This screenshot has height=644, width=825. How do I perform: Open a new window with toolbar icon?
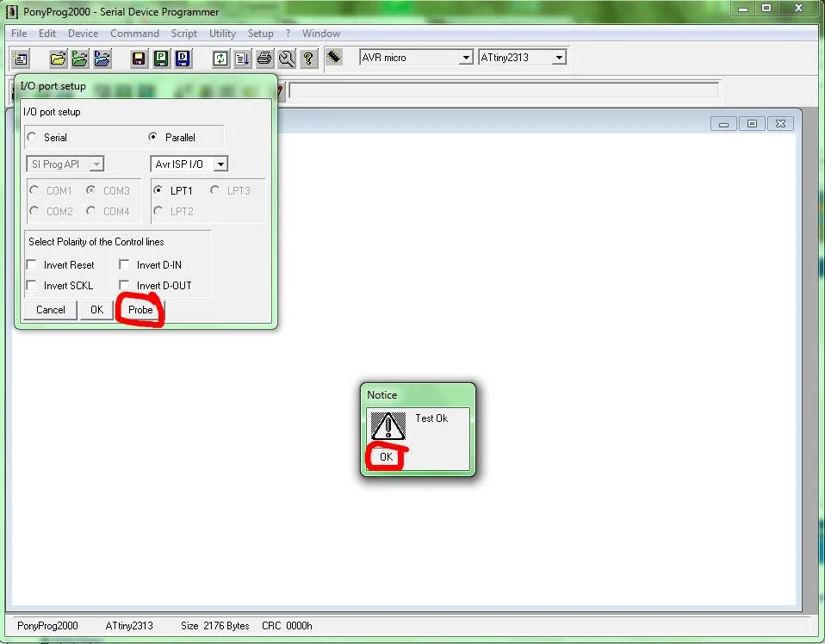pos(21,58)
